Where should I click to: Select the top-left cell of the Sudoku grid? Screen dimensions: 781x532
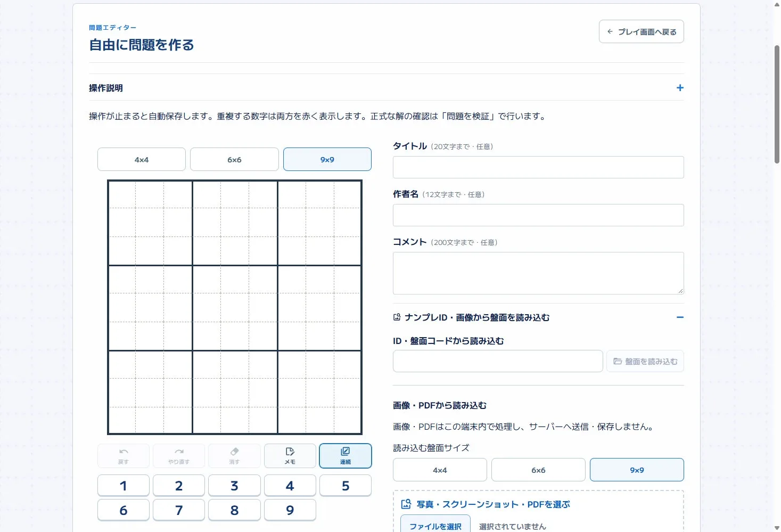point(122,194)
